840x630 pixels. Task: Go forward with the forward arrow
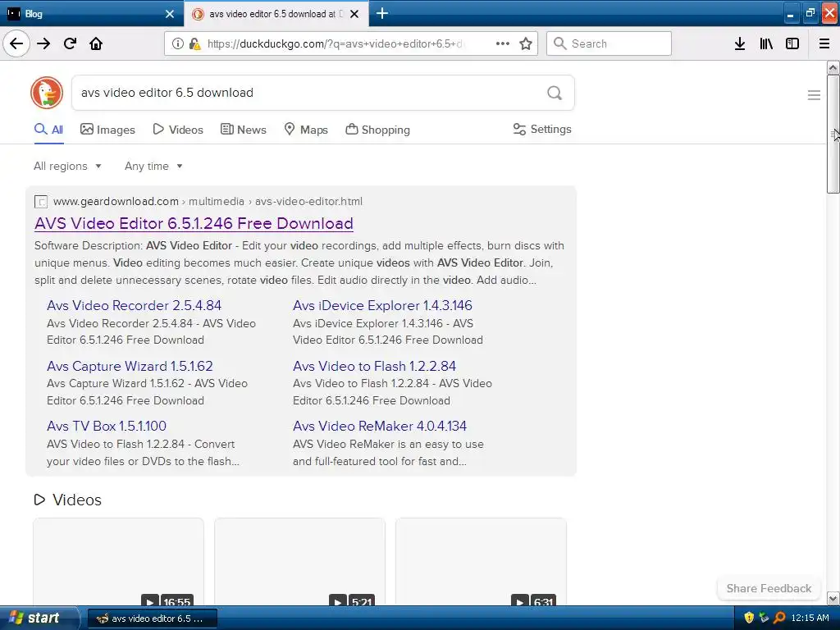coord(43,43)
